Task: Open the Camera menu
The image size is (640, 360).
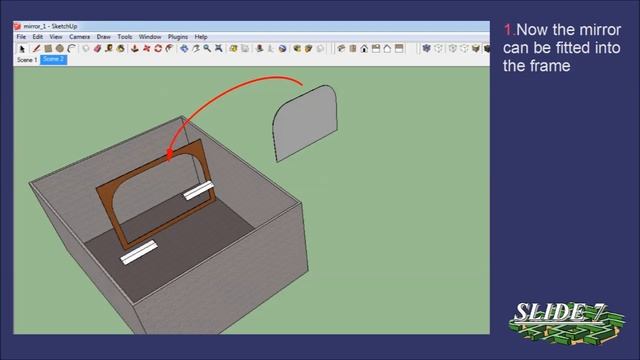Action: click(79, 37)
